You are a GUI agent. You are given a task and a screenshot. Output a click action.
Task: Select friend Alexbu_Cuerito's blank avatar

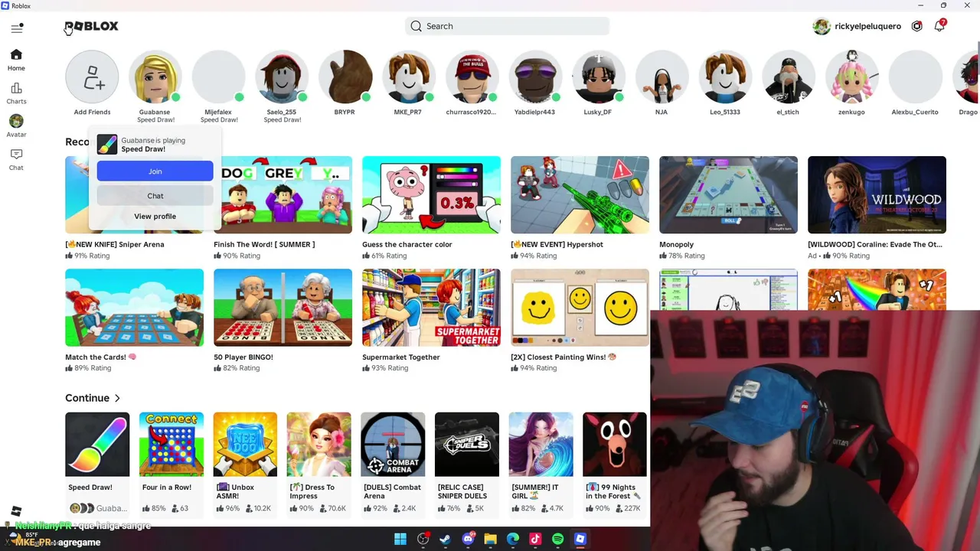click(x=916, y=77)
